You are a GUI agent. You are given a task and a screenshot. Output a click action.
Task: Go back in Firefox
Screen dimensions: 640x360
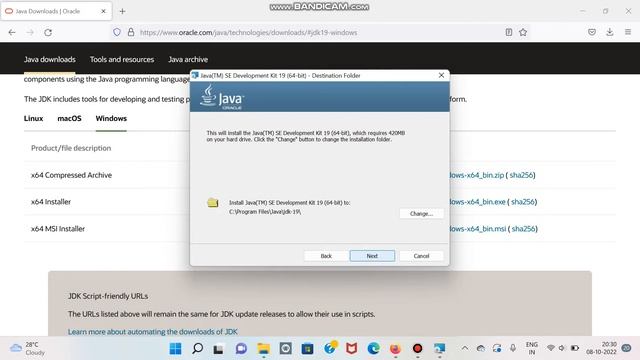coord(12,32)
